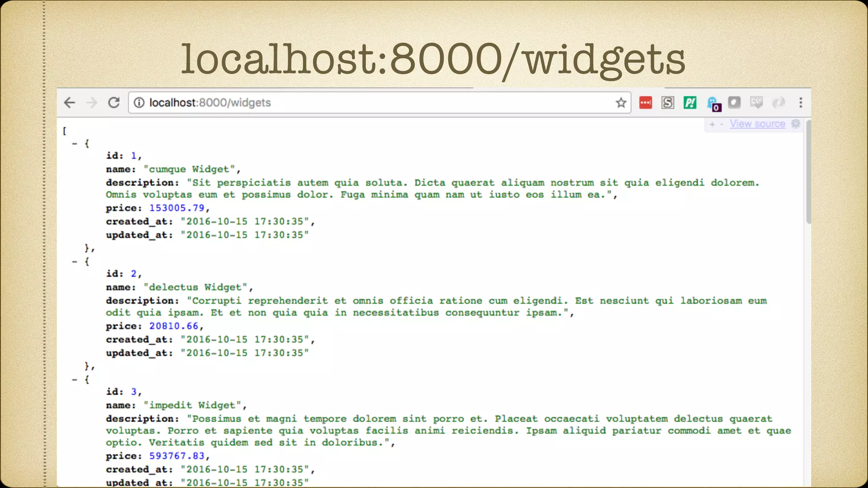Screen dimensions: 868x488
Task: Collapse the object with id 1
Action: tap(75, 144)
